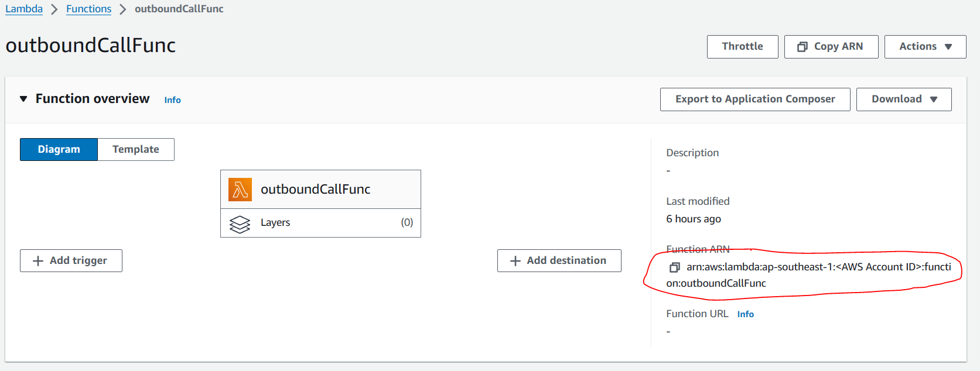This screenshot has width=980, height=371.
Task: Click the copy icon beside Function ARN
Action: pos(674,267)
